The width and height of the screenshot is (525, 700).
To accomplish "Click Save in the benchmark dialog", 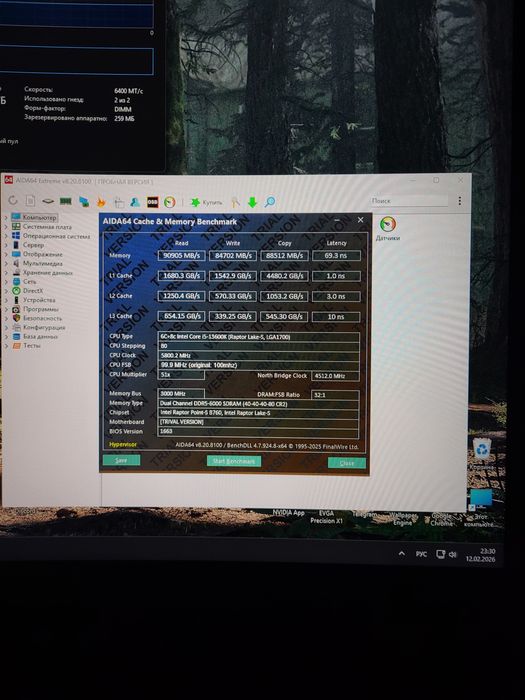I will click(121, 460).
